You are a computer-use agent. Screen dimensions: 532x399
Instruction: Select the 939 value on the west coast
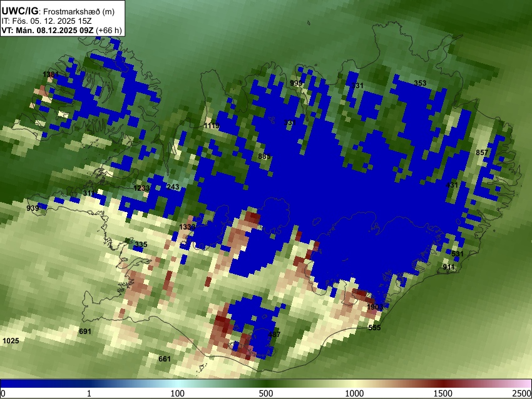[x=33, y=208]
